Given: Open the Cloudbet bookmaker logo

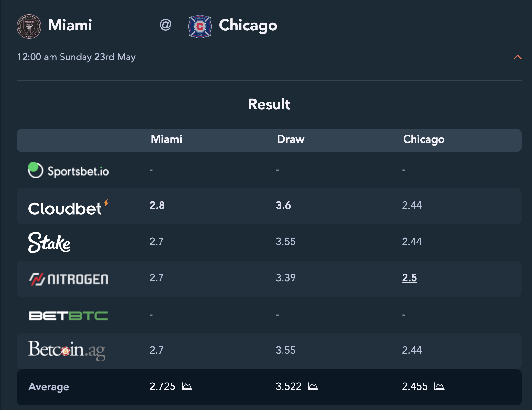Looking at the screenshot, I should 69,207.
